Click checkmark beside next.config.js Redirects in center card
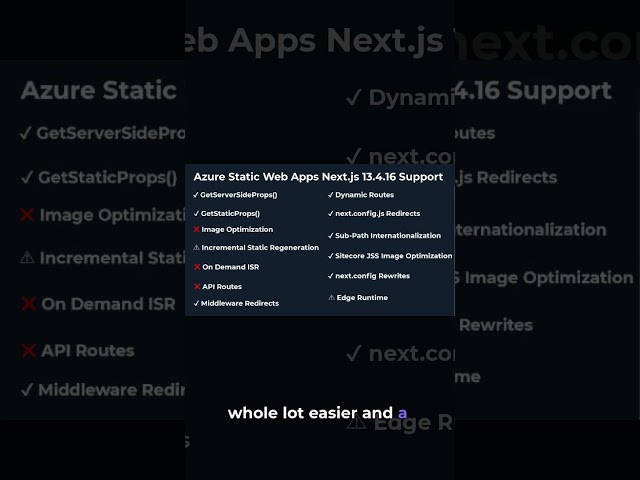640x480 pixels. (x=331, y=213)
